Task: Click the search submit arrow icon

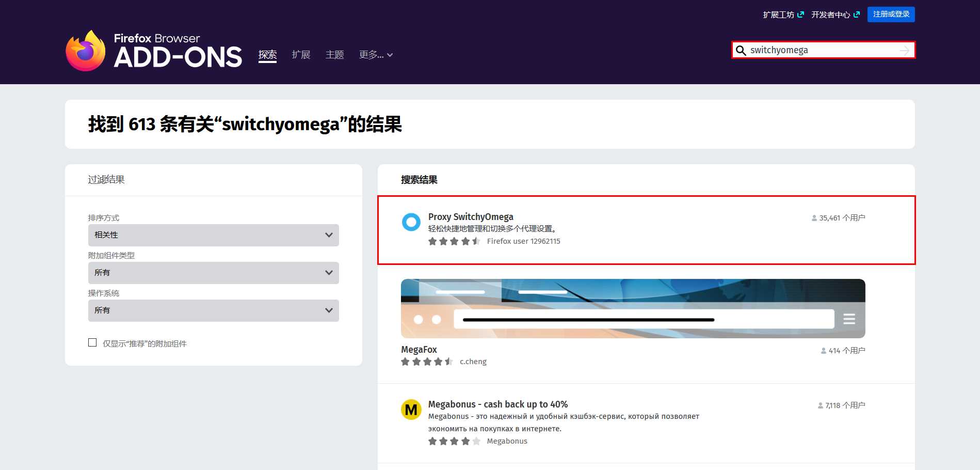Action: (905, 50)
